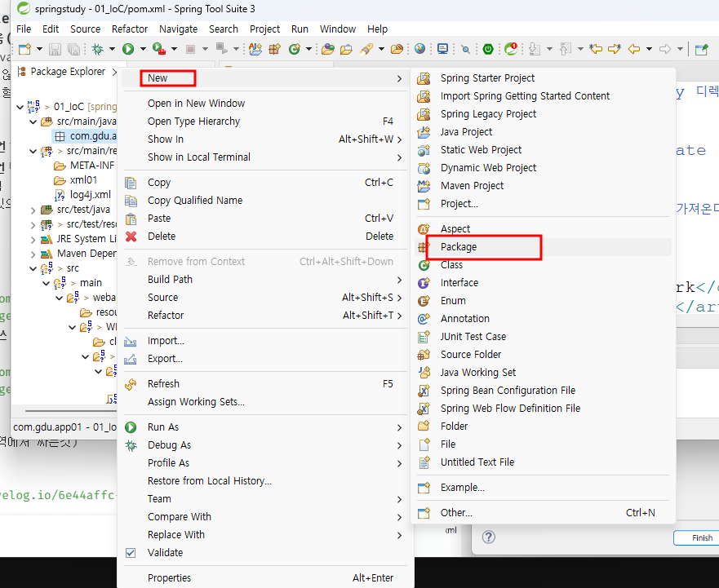The height and width of the screenshot is (588, 719).
Task: Click the JUnit Test Case icon
Action: [424, 337]
